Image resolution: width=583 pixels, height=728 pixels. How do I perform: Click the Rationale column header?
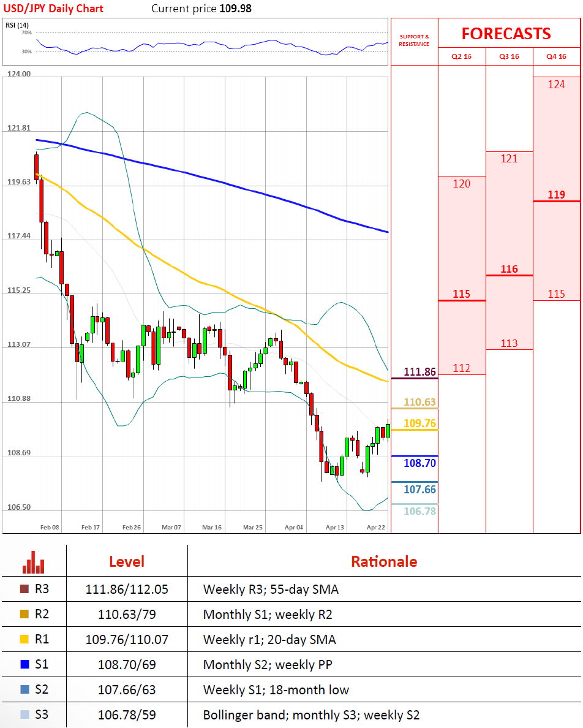click(x=384, y=562)
